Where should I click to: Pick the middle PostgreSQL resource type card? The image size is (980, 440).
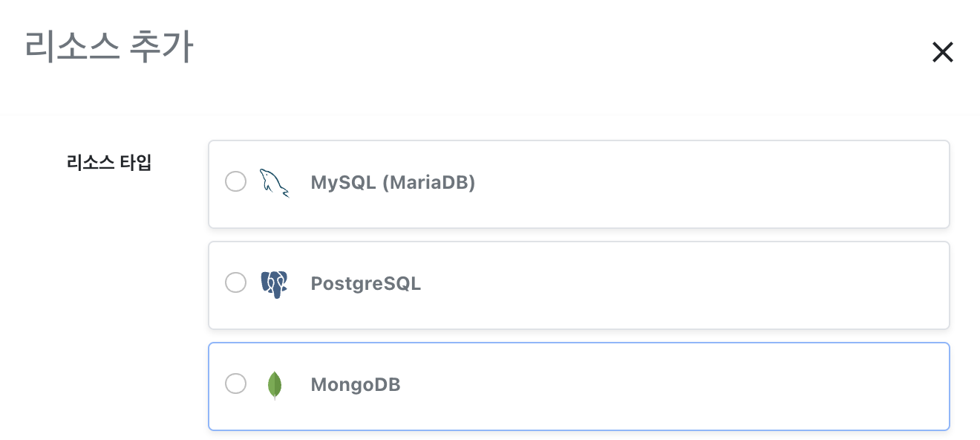tap(579, 285)
